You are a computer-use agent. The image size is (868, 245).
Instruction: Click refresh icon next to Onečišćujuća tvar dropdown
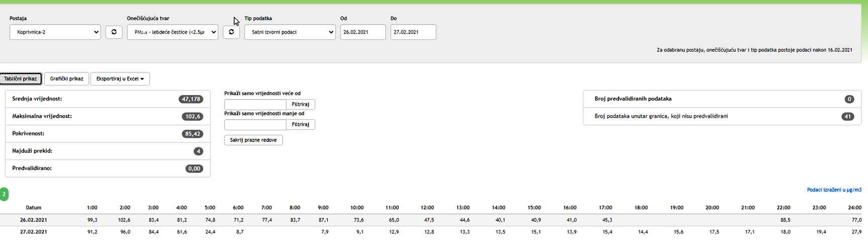(231, 32)
